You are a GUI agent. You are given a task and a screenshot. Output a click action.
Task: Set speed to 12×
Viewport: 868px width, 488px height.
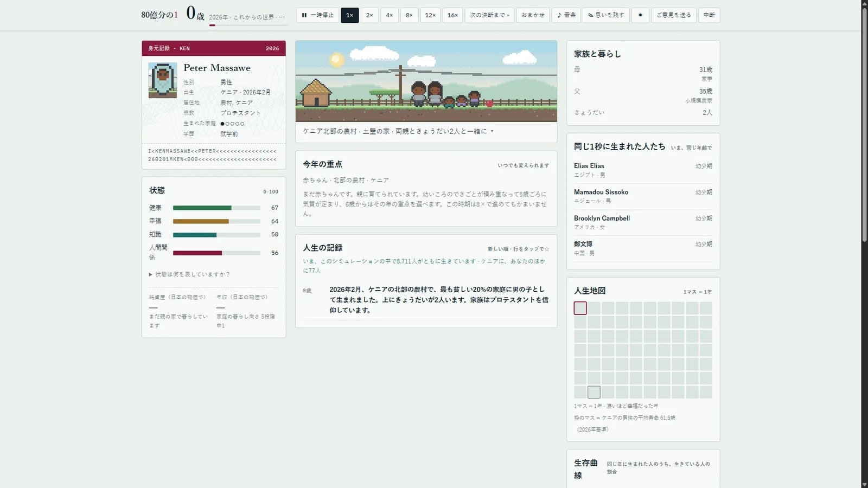tap(430, 15)
